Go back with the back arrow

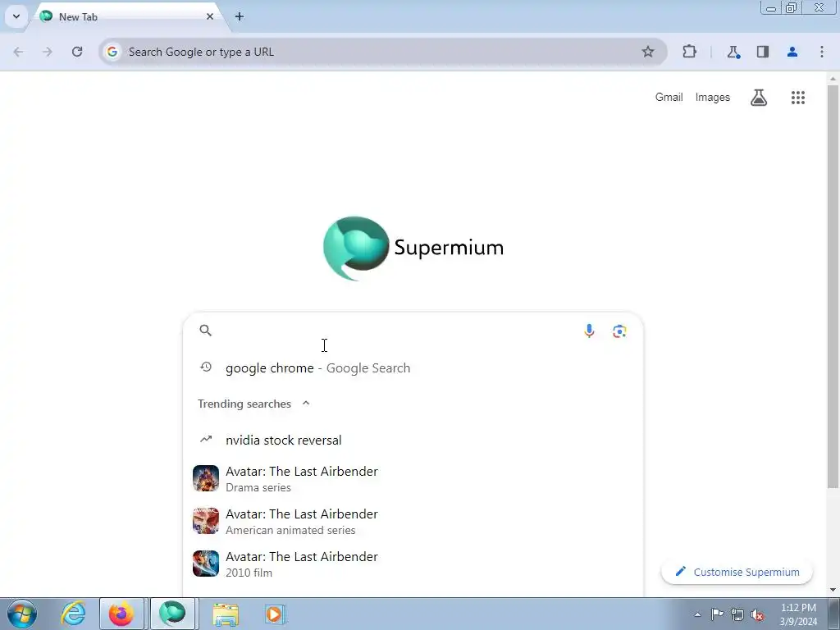(18, 52)
